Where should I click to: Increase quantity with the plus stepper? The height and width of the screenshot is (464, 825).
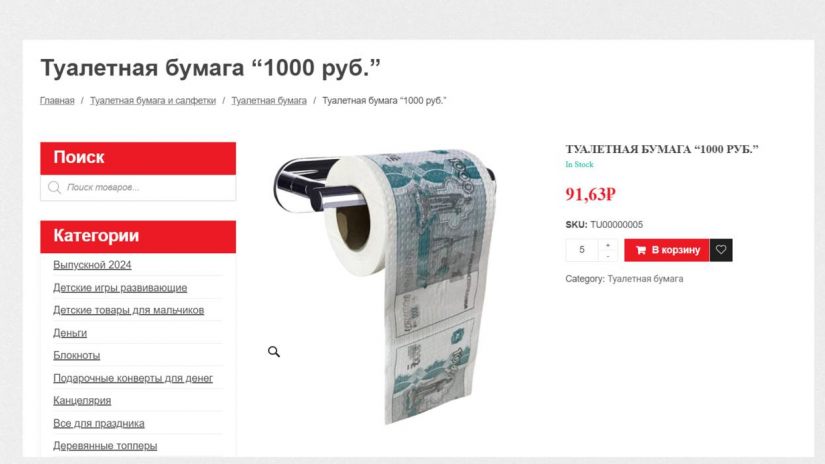point(608,245)
